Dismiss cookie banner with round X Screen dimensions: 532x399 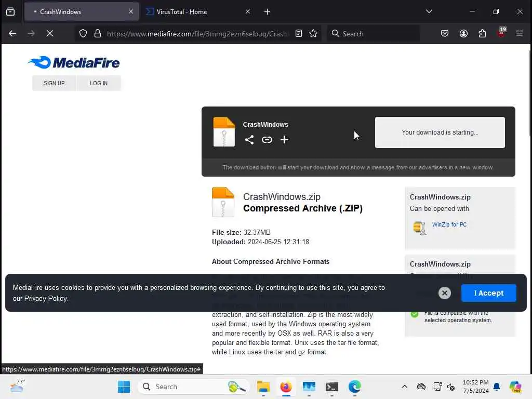[x=445, y=293]
